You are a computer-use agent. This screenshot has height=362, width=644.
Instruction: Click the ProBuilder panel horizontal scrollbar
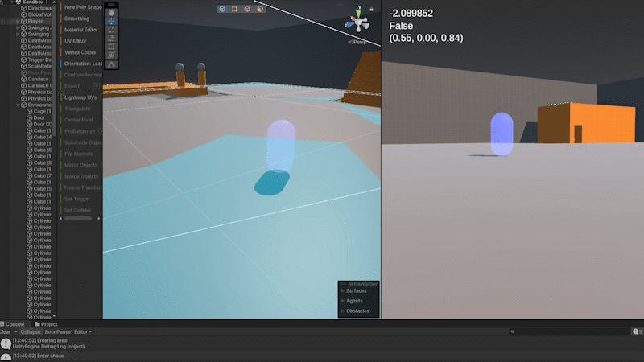click(x=78, y=219)
